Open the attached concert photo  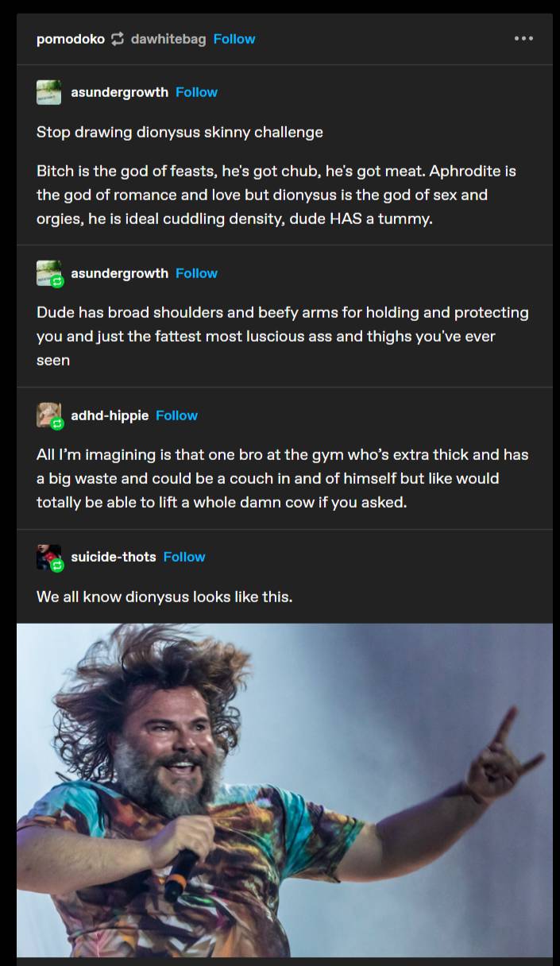click(284, 790)
